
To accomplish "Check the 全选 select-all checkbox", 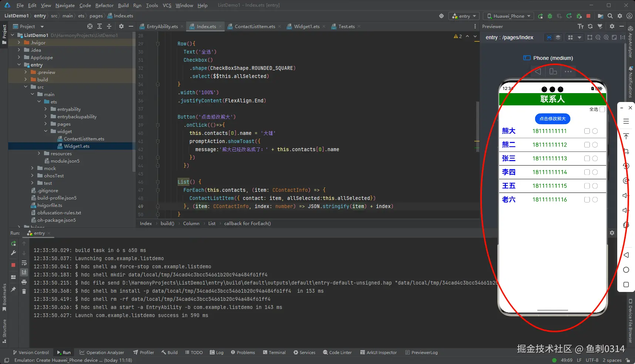I will coord(602,109).
